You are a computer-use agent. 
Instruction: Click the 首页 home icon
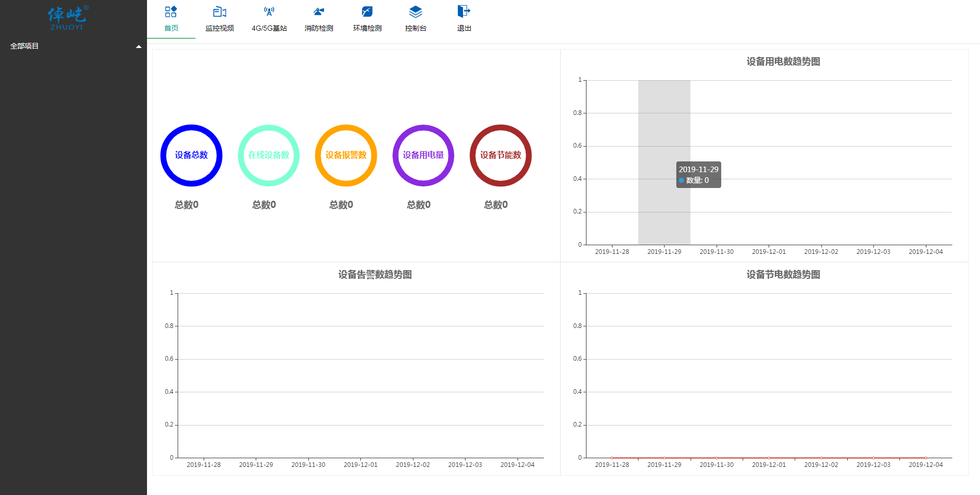click(171, 12)
